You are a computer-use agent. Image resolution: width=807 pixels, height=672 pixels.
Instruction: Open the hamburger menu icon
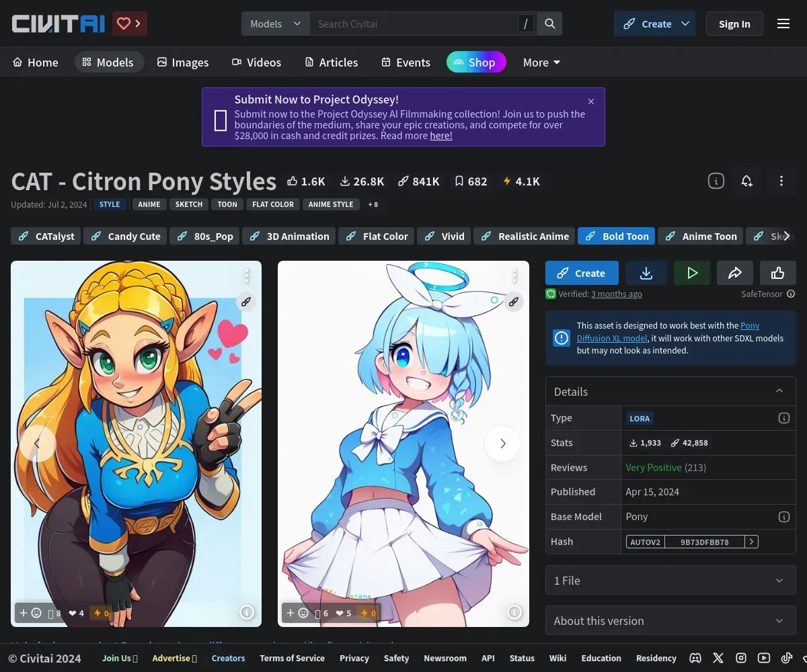(x=783, y=24)
